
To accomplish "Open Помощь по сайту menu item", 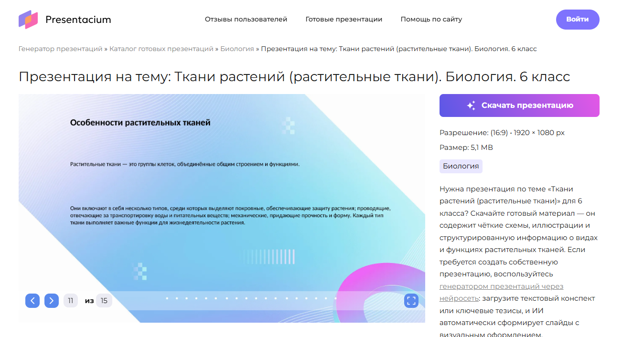I will (431, 20).
